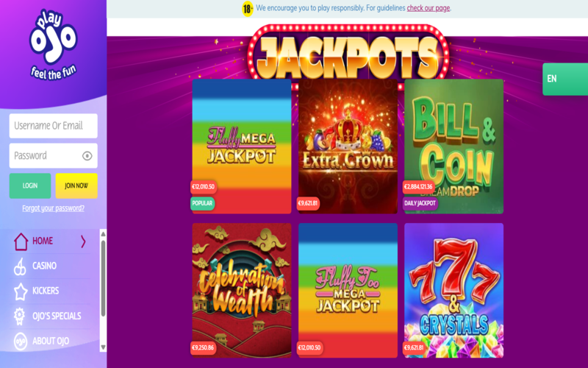Toggle password visibility eye icon
Viewport: 588px width, 368px height.
[87, 155]
